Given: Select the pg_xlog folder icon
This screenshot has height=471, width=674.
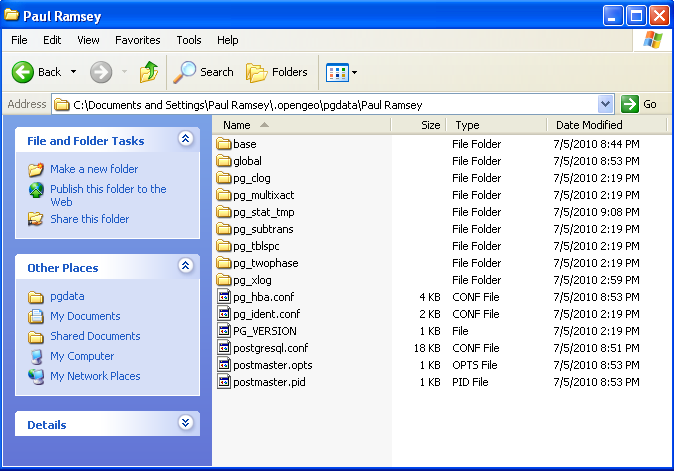Looking at the screenshot, I should click(x=224, y=280).
